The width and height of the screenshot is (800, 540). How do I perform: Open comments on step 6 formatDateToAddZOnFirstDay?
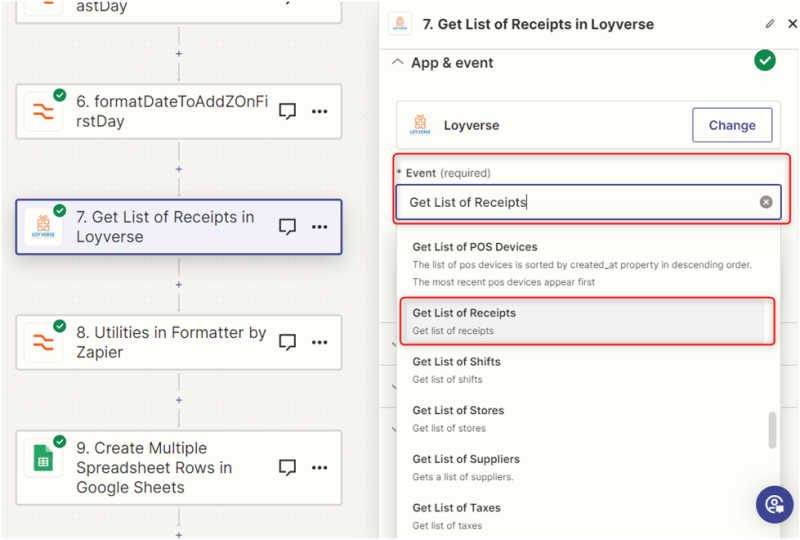pos(288,111)
